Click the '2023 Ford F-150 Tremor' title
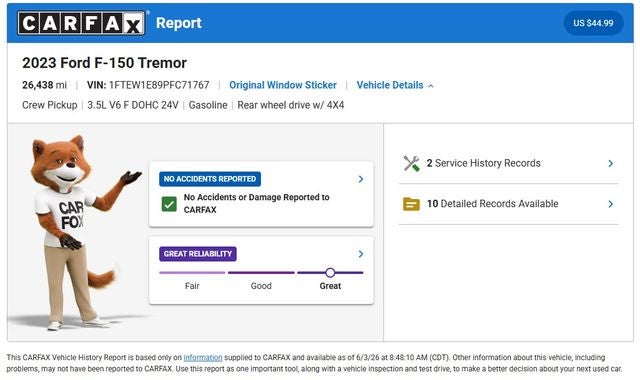This screenshot has width=640, height=380. [x=104, y=63]
